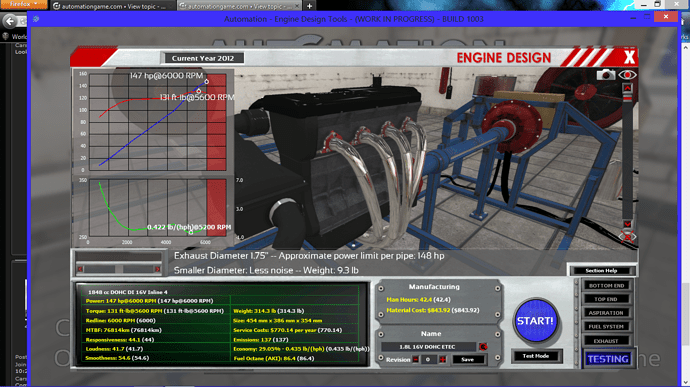Open the Top End section
This screenshot has width=690, height=387.
606,299
